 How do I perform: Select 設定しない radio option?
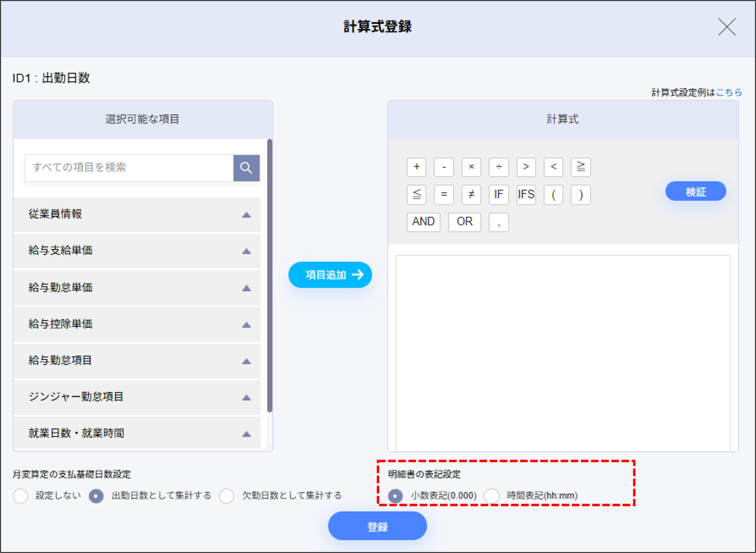pos(20,496)
